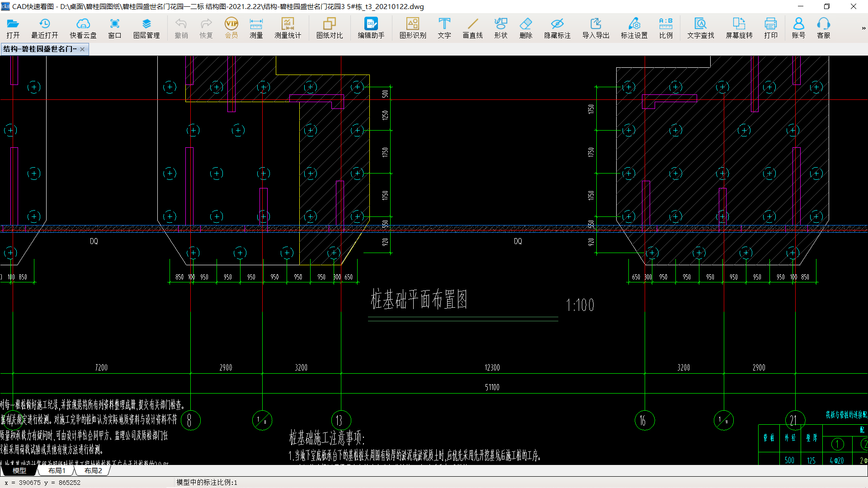Click axis bubble number 16
The image size is (868, 488).
point(645,420)
